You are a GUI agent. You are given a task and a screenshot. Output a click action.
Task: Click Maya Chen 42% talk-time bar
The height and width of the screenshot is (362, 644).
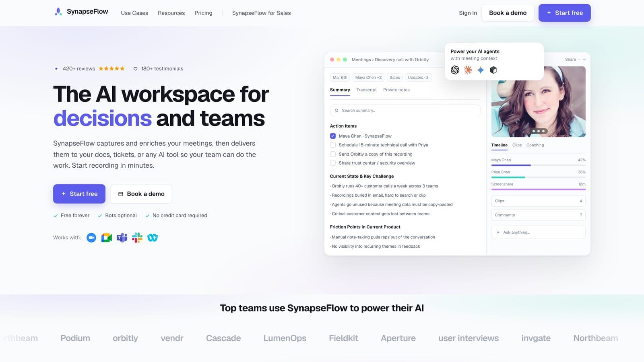pos(538,165)
